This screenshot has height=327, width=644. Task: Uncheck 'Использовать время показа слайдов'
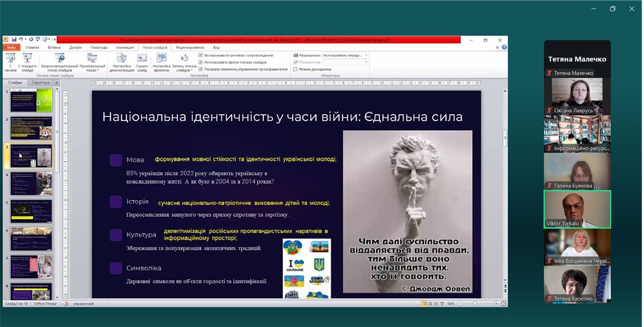coord(201,62)
